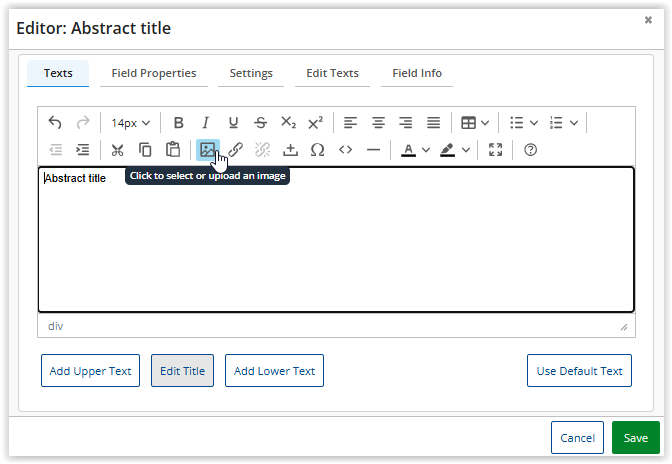Insert a link with the chain icon
The height and width of the screenshot is (464, 672).
(x=235, y=150)
